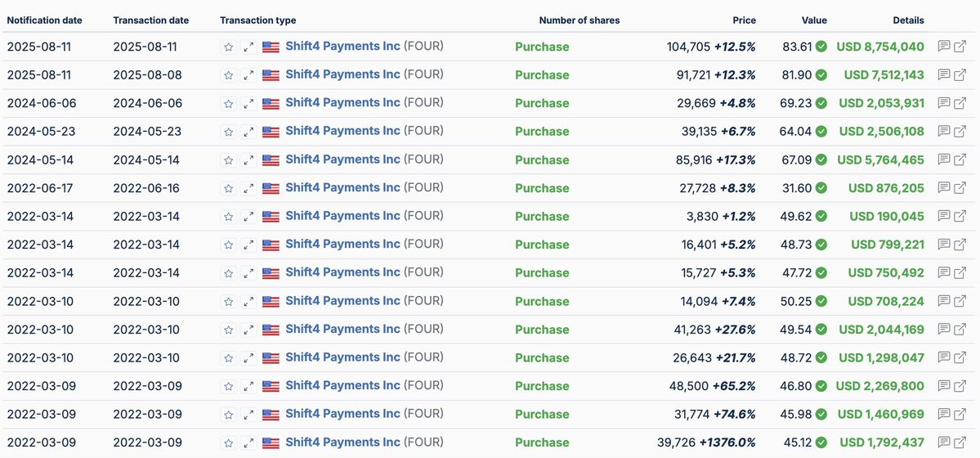The image size is (980, 458).
Task: Open external link icon for USD 7,512,143 row
Action: click(x=960, y=75)
